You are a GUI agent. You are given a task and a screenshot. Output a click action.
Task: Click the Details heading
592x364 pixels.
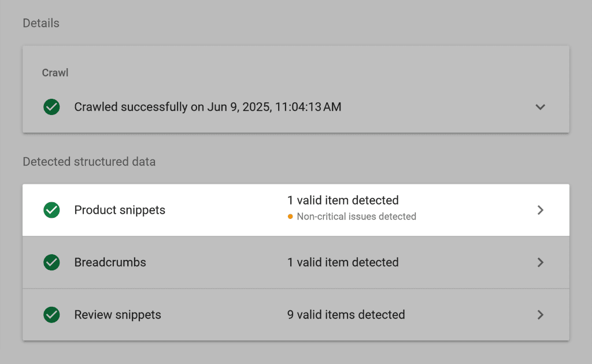click(41, 23)
